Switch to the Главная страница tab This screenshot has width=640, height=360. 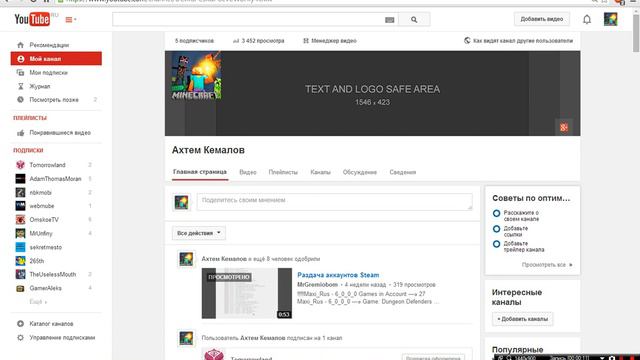click(200, 172)
